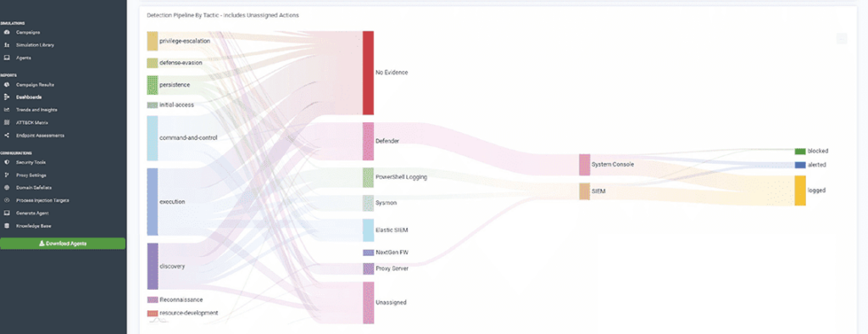
Task: Open Process Injection Targets
Action: point(42,200)
